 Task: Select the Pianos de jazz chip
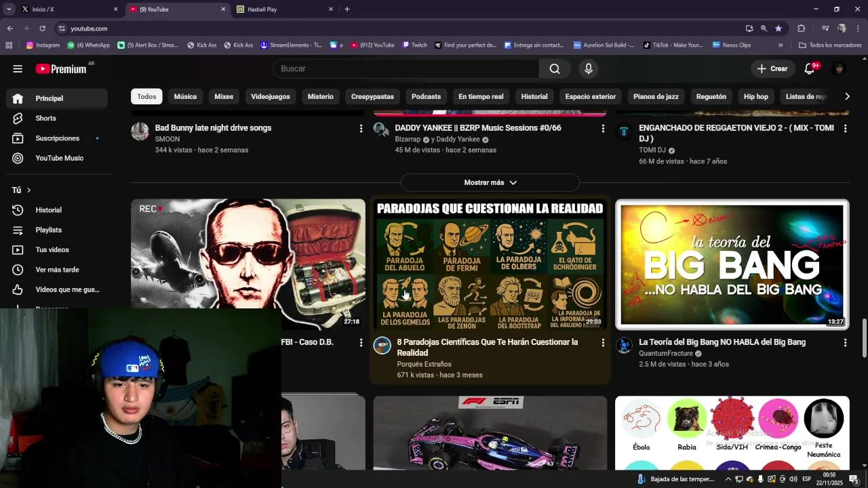pyautogui.click(x=656, y=96)
